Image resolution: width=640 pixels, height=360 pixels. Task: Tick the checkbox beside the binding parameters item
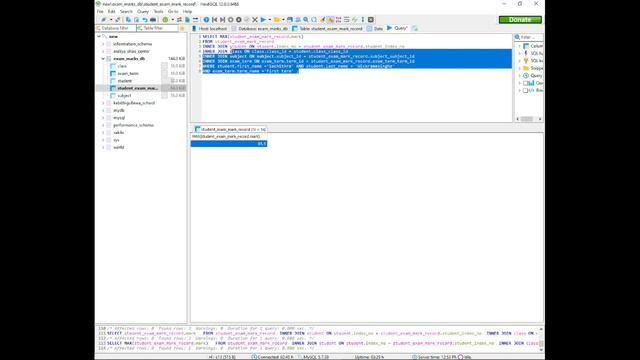click(525, 90)
